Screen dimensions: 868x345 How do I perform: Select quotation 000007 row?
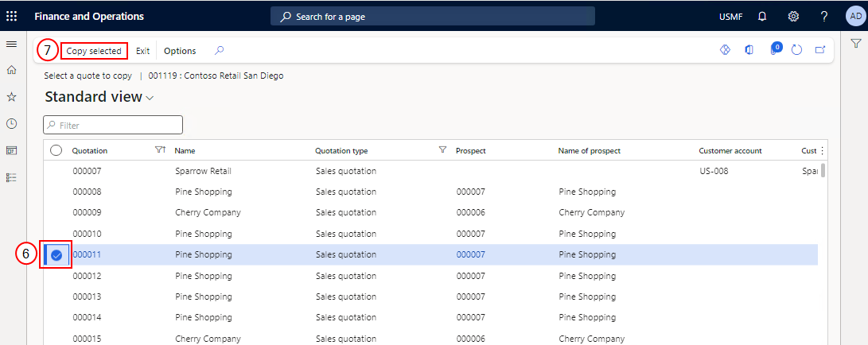(x=430, y=171)
